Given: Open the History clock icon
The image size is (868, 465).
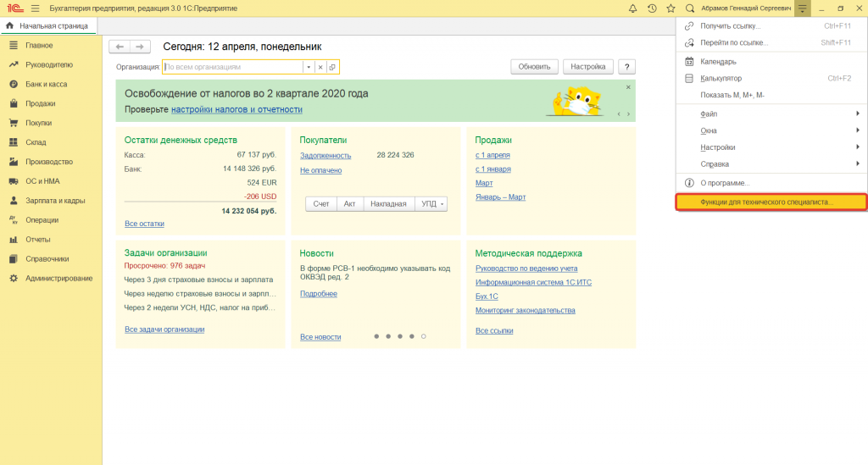Looking at the screenshot, I should [x=651, y=8].
